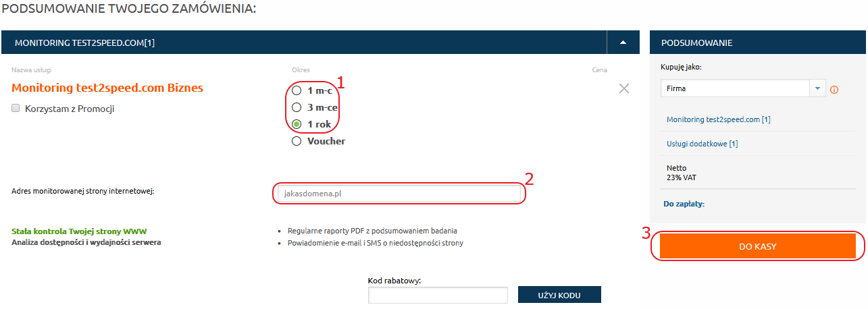
Task: Select the 1 rok period option
Action: [296, 124]
